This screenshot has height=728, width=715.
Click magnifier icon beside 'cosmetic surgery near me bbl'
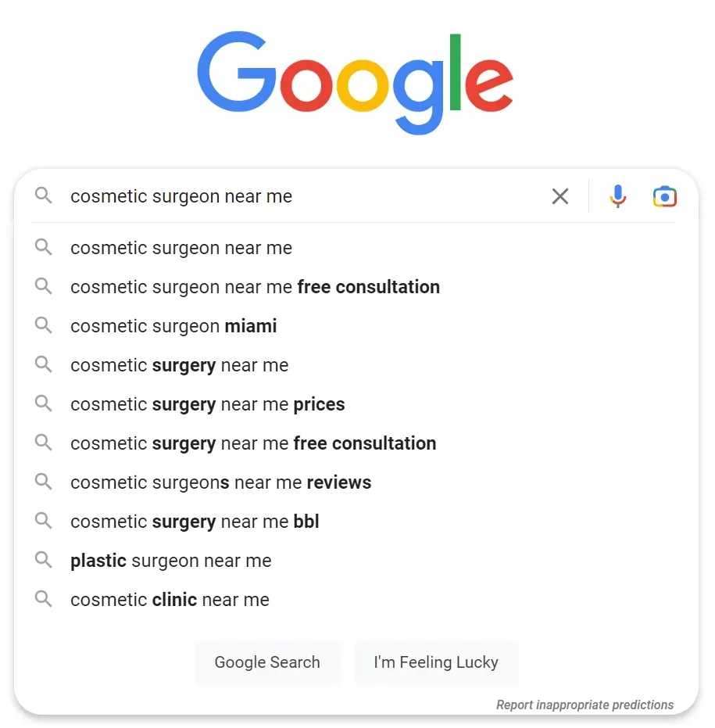click(x=44, y=522)
